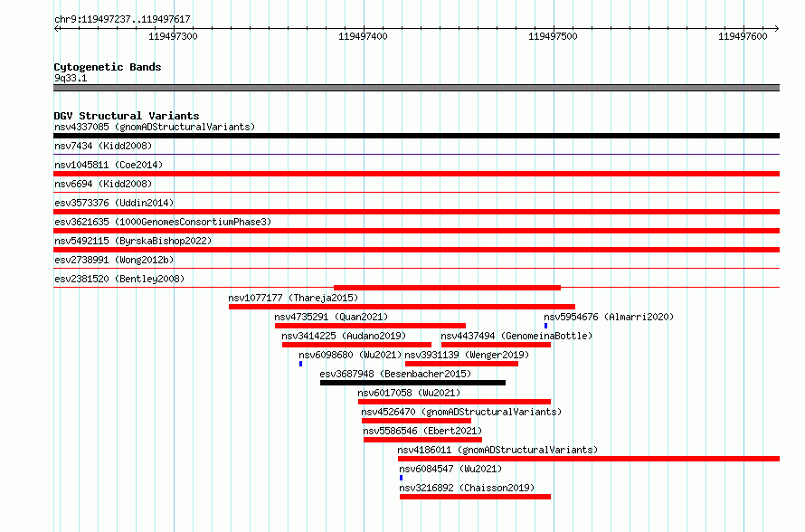
Task: Click nsv6098680 (Wu2021) label
Action: click(350, 355)
